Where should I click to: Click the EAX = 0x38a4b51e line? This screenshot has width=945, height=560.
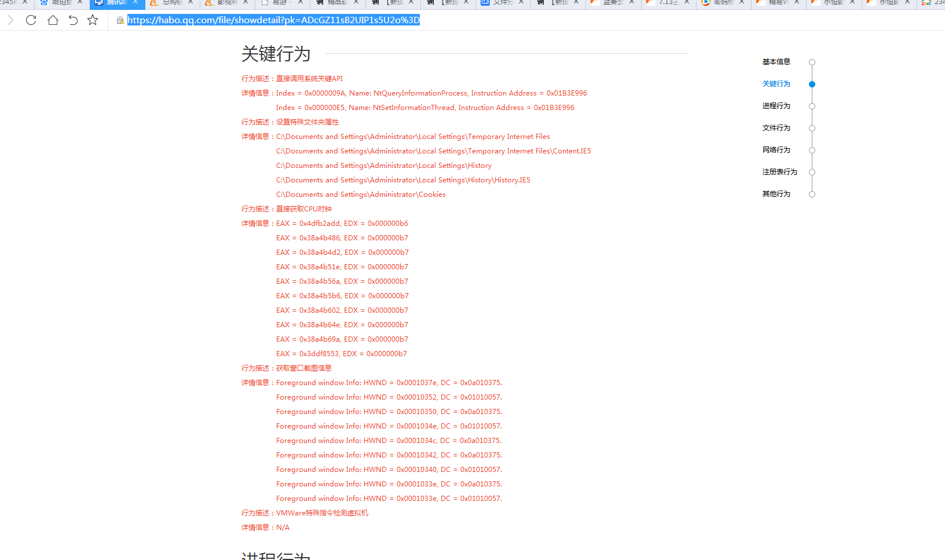click(342, 267)
